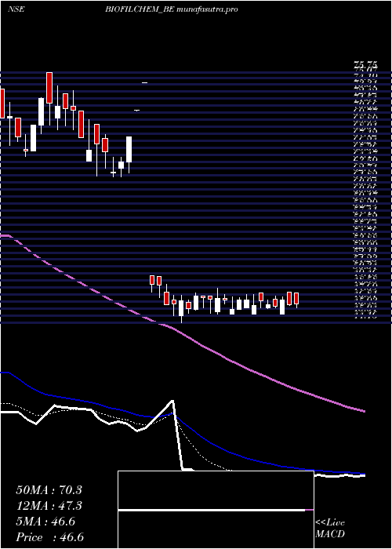Click the BIOFILCHEM_BE munafasutra.pro title

[172, 9]
